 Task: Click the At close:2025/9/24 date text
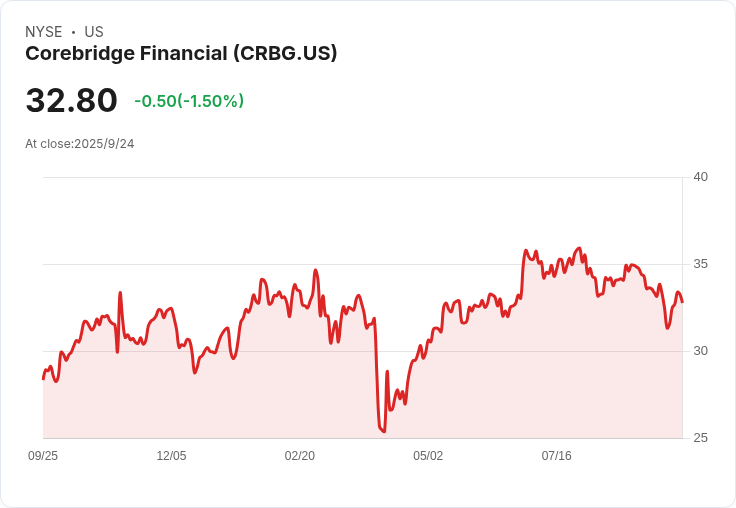pyautogui.click(x=80, y=144)
